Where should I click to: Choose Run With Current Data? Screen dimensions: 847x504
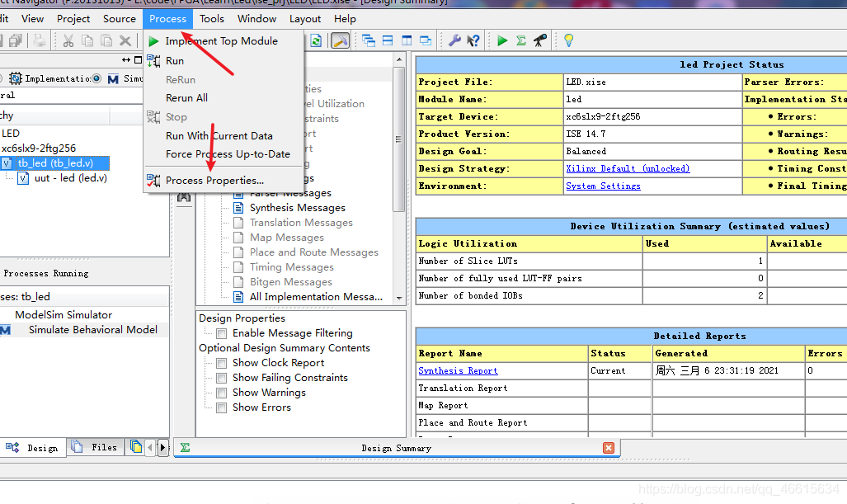pos(224,135)
